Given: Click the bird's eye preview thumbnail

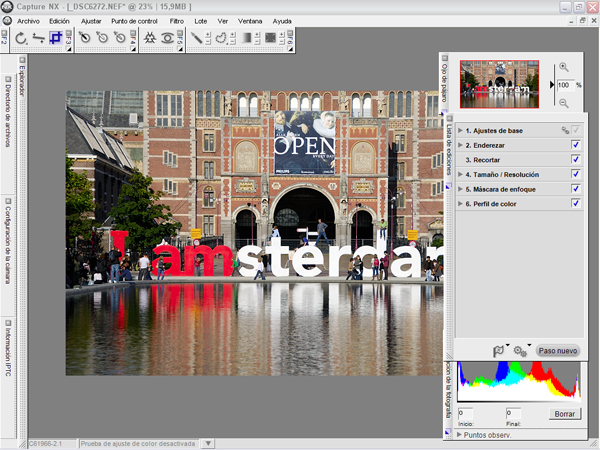Looking at the screenshot, I should point(499,84).
